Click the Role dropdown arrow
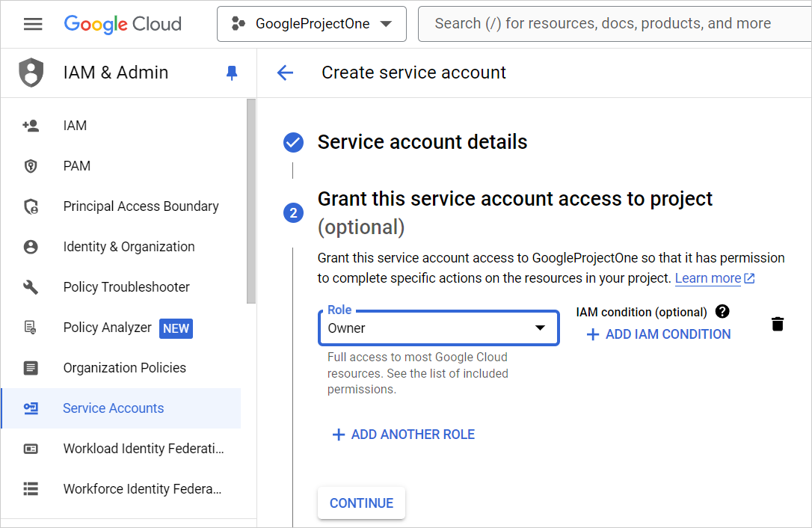 (540, 328)
